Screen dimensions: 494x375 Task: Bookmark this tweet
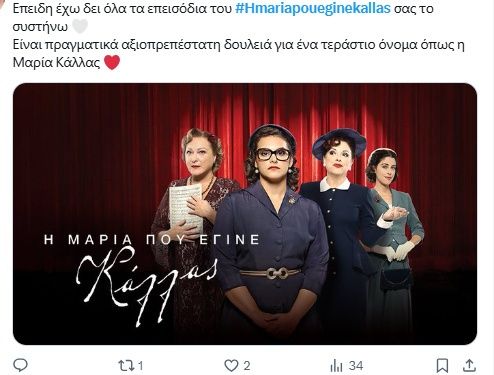point(442,366)
